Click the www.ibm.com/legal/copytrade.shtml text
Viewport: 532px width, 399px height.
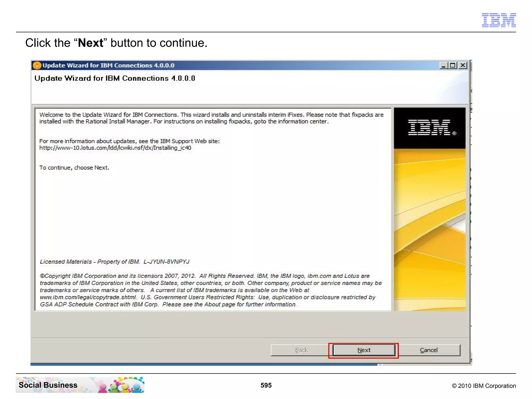coord(88,297)
